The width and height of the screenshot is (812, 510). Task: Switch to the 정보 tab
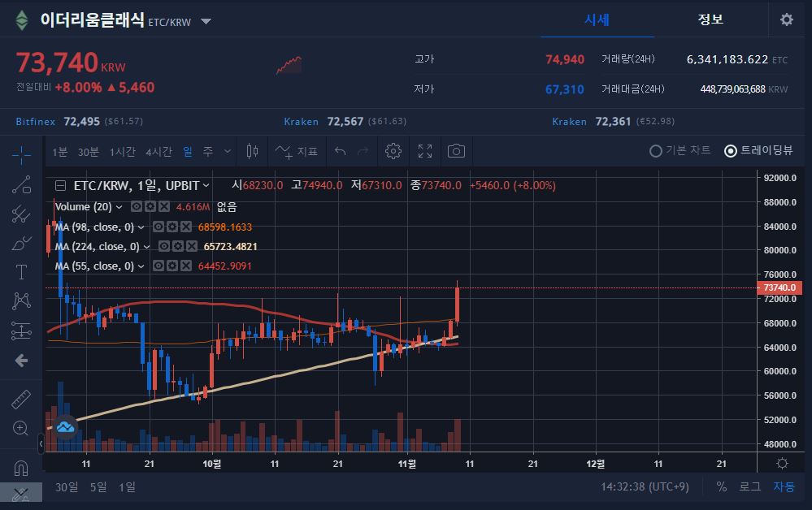pyautogui.click(x=710, y=19)
